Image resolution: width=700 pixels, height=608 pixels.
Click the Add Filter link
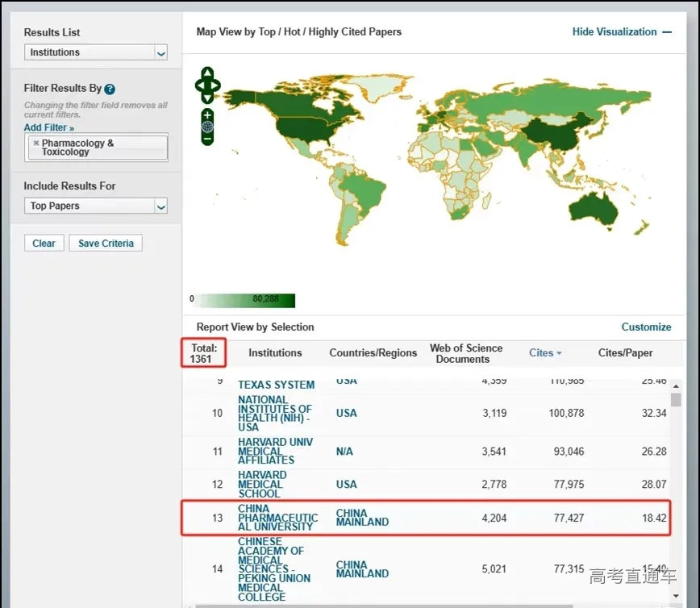tap(48, 127)
